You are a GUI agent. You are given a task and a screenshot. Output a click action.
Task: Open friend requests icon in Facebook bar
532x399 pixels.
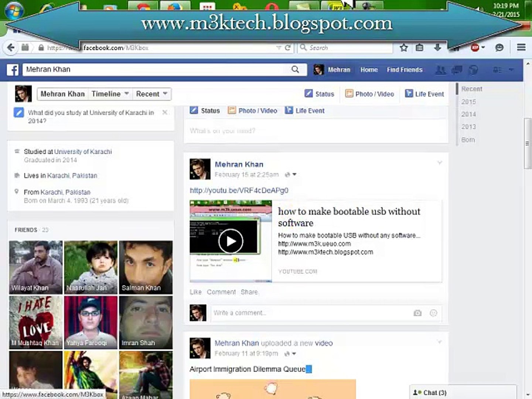click(440, 70)
